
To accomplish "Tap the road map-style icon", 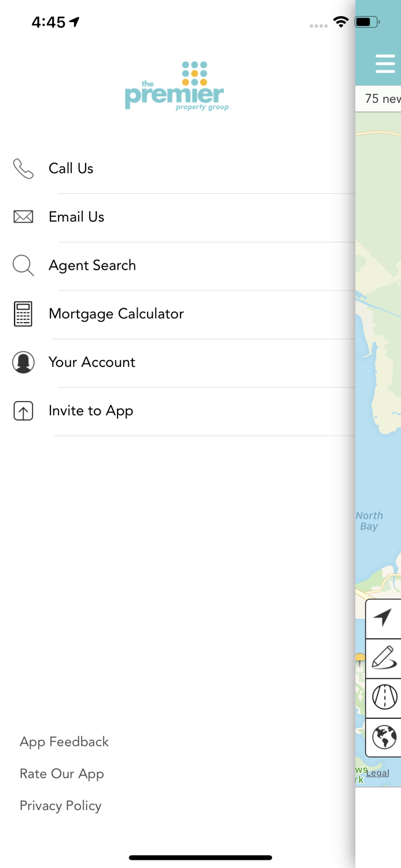I will coord(384,698).
